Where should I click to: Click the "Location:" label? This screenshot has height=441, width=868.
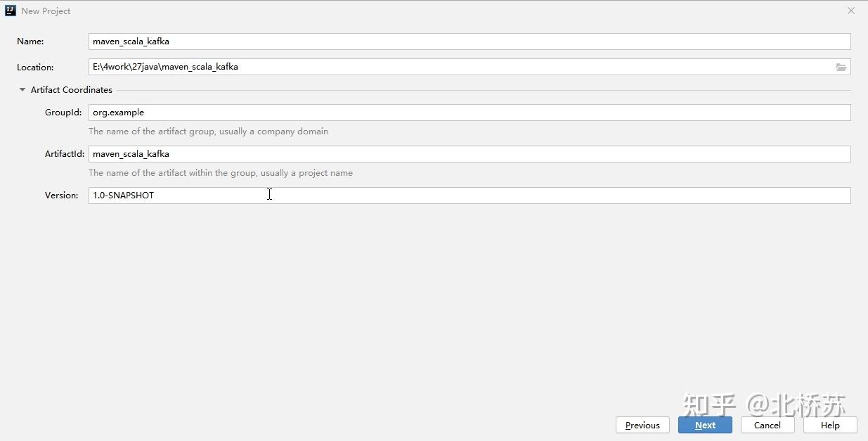point(35,68)
